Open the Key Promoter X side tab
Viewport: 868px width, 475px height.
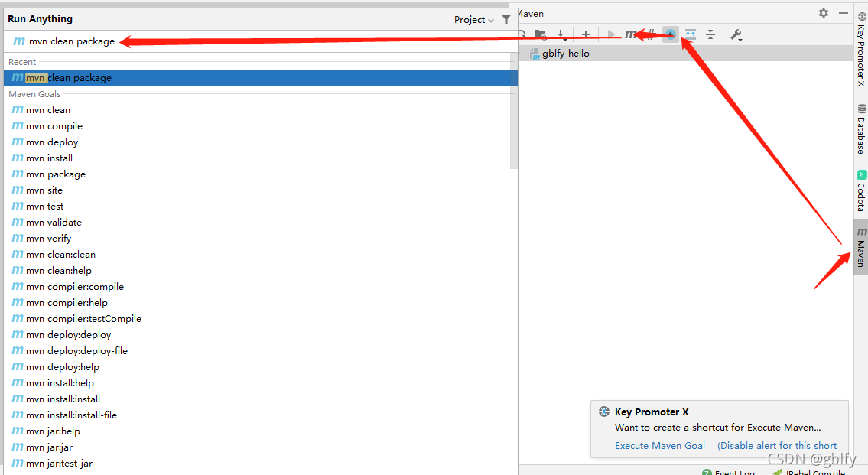pos(861,50)
